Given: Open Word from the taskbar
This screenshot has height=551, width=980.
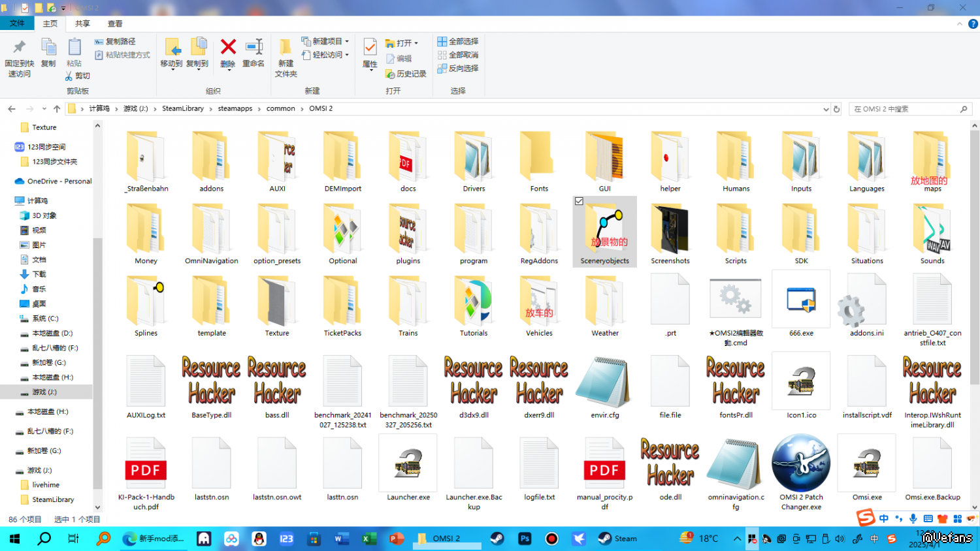Looking at the screenshot, I should pyautogui.click(x=341, y=539).
